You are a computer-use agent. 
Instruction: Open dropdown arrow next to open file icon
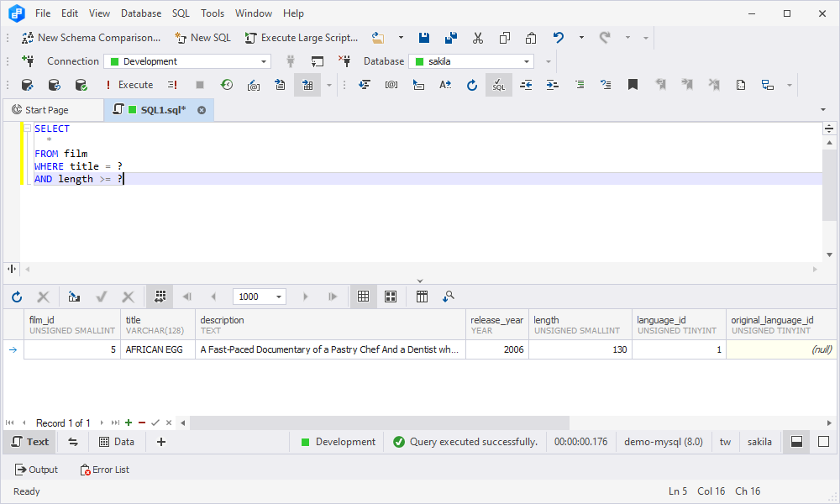click(x=401, y=38)
